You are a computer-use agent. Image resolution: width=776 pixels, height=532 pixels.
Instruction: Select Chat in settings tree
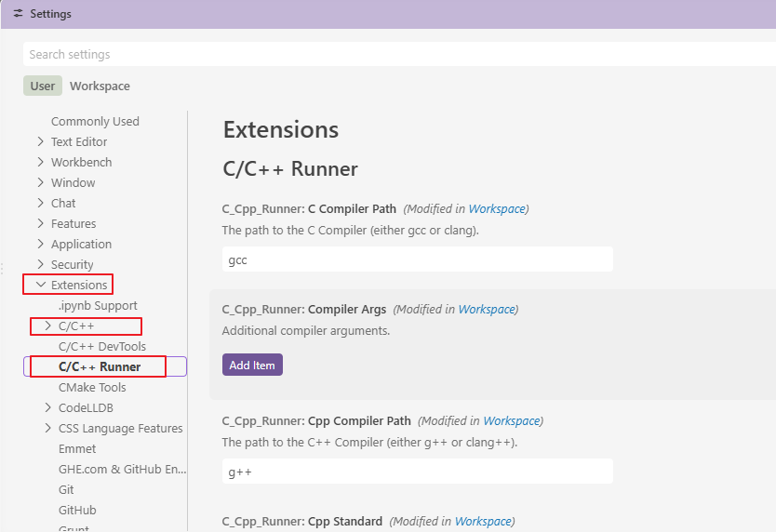pyautogui.click(x=63, y=204)
